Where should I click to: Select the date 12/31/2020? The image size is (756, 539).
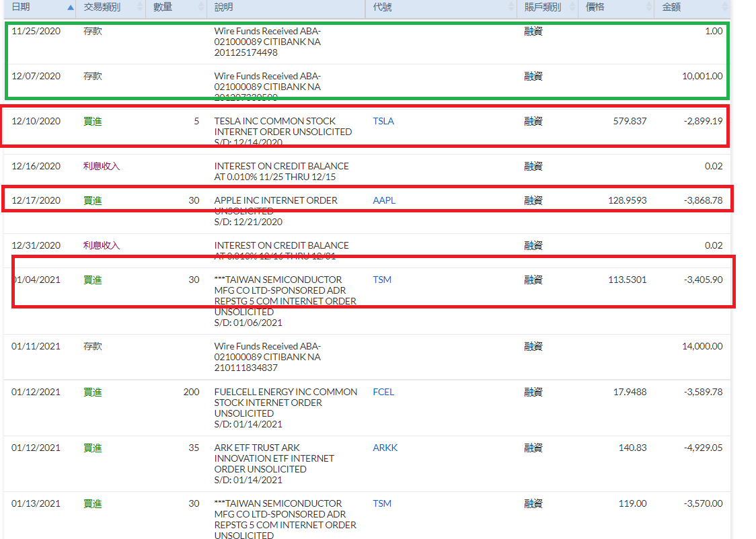(36, 246)
